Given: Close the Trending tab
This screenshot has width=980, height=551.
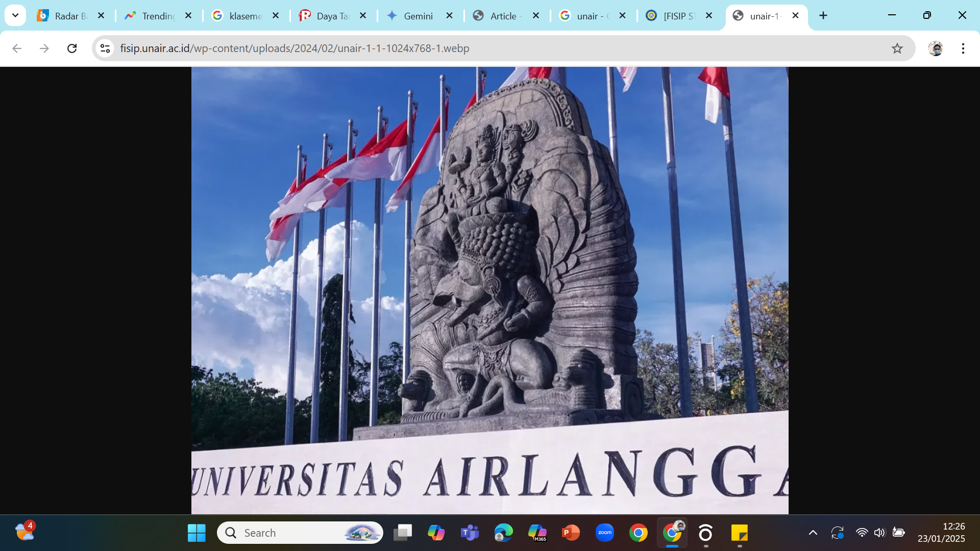Looking at the screenshot, I should 188,16.
